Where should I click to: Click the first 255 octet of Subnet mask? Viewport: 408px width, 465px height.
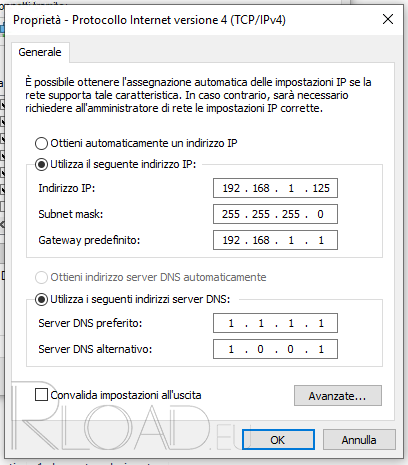coord(231,214)
